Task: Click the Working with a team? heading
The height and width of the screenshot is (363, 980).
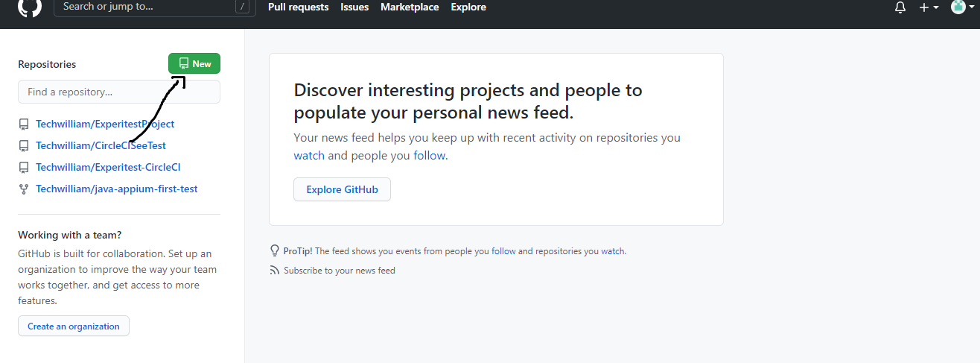Action: pos(70,235)
